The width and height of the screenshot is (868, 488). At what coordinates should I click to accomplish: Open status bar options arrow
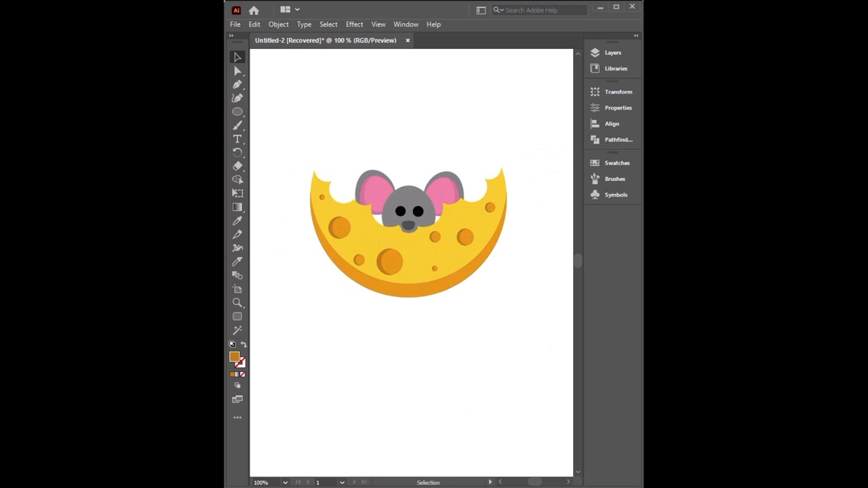tap(490, 482)
